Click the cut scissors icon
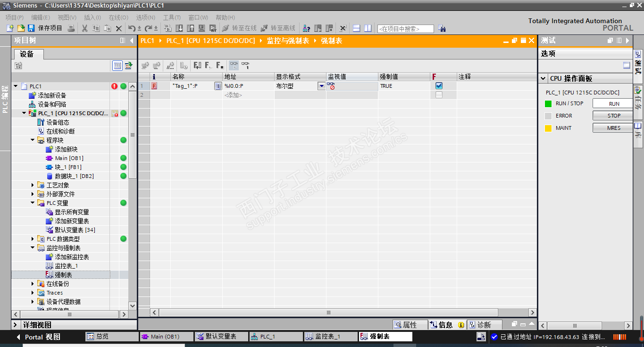644x347 pixels. [x=84, y=28]
